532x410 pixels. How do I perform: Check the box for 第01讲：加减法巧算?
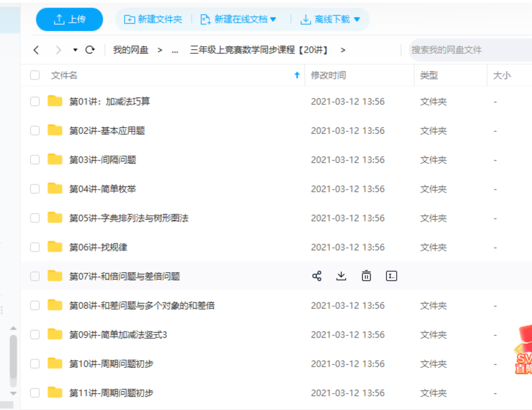point(35,101)
